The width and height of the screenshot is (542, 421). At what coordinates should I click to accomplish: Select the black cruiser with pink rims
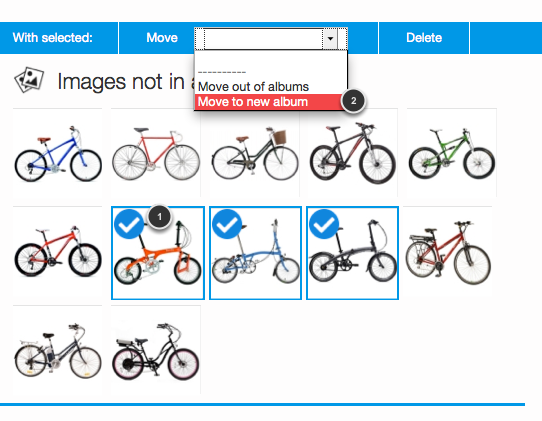156,350
